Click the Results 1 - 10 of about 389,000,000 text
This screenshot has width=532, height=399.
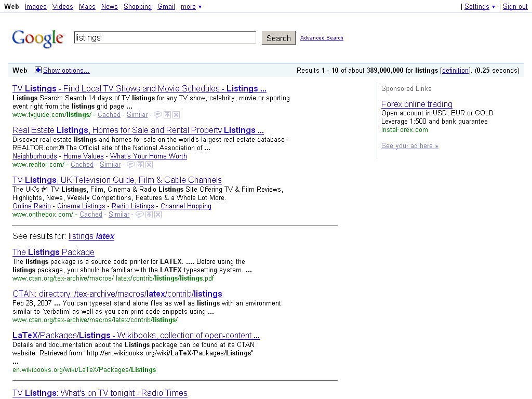tap(350, 70)
